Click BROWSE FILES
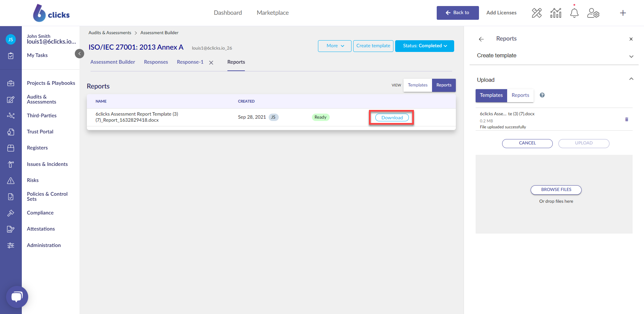The image size is (644, 314). pyautogui.click(x=556, y=190)
